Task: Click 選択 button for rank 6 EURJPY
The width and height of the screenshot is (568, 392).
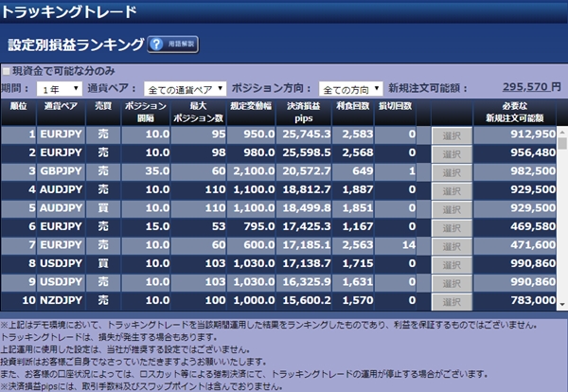Action: (452, 228)
